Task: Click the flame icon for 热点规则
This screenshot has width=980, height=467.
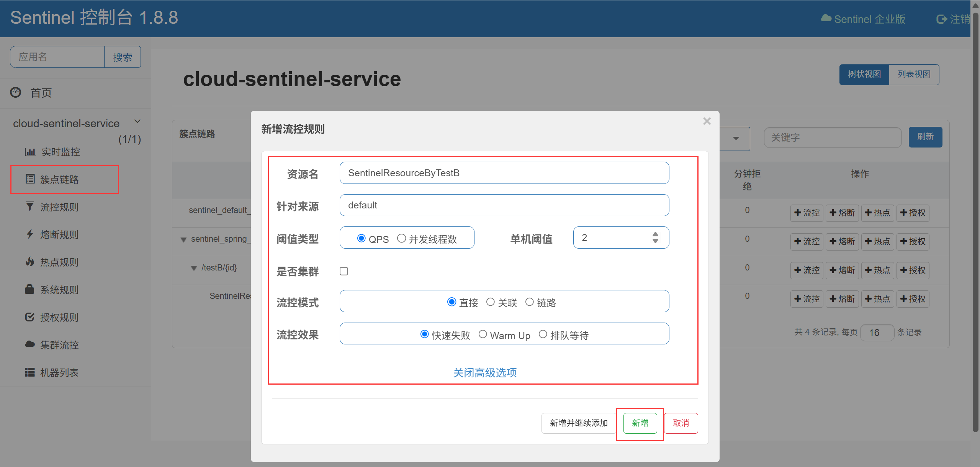Action: (x=29, y=262)
